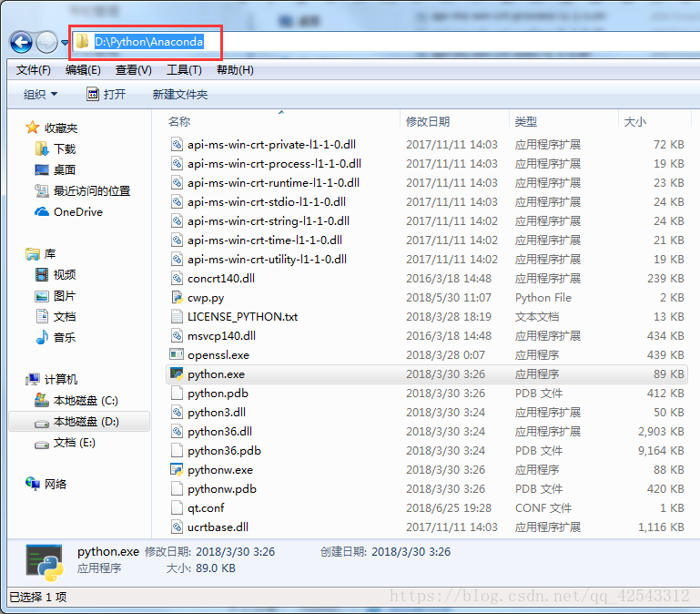Click 新建文件夹 button
This screenshot has width=700, height=614.
(180, 95)
